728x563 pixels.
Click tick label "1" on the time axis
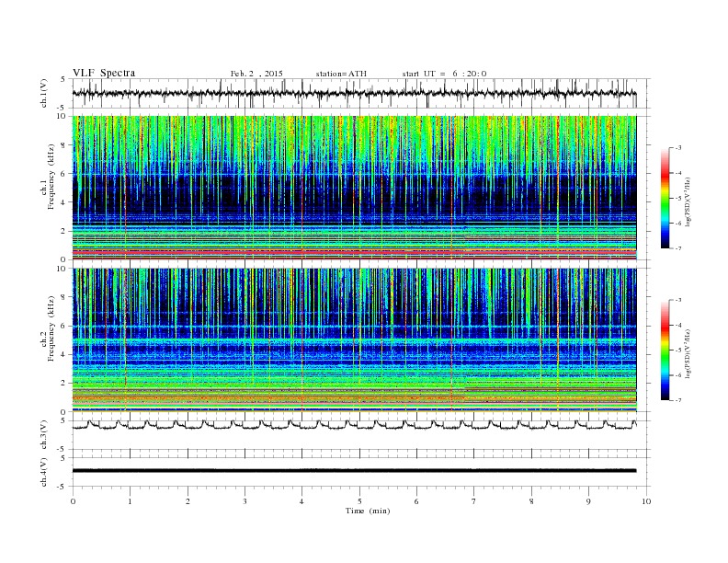tap(130, 501)
